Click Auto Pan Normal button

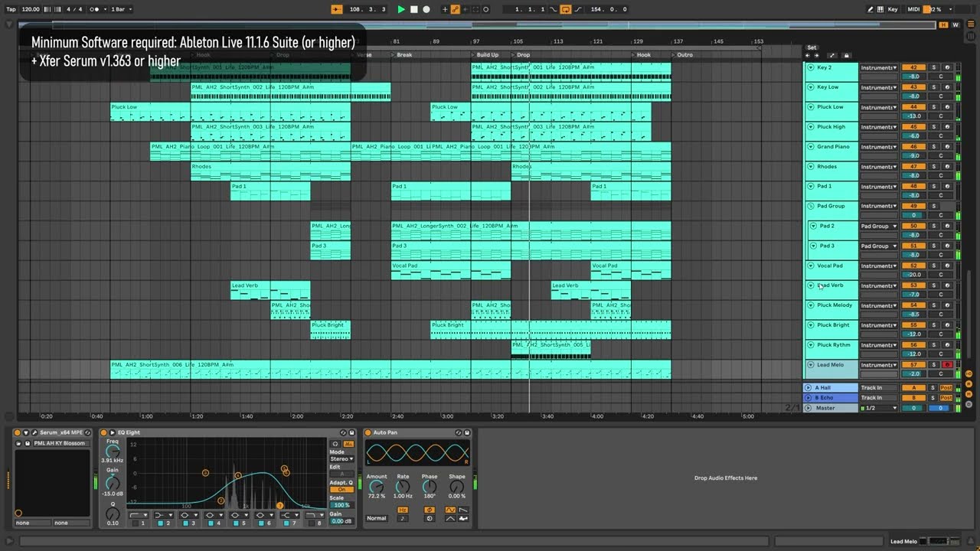pyautogui.click(x=376, y=518)
